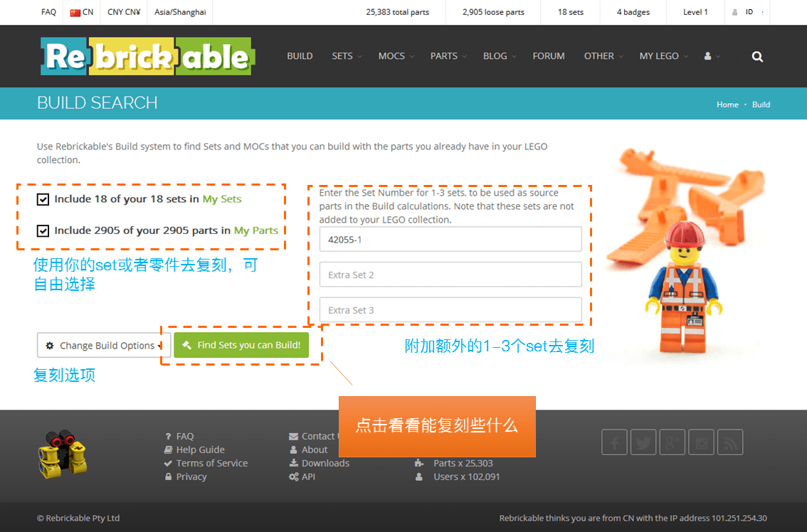Open the RSS feed icon

click(x=730, y=442)
